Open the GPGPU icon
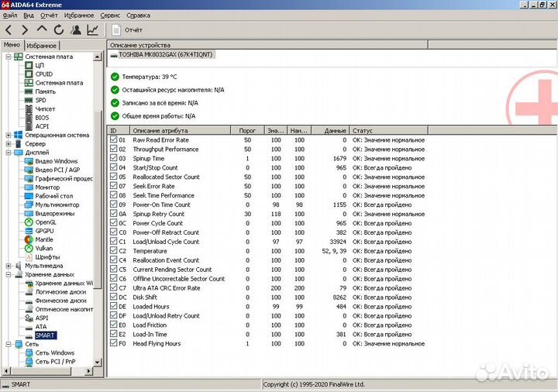 click(29, 231)
